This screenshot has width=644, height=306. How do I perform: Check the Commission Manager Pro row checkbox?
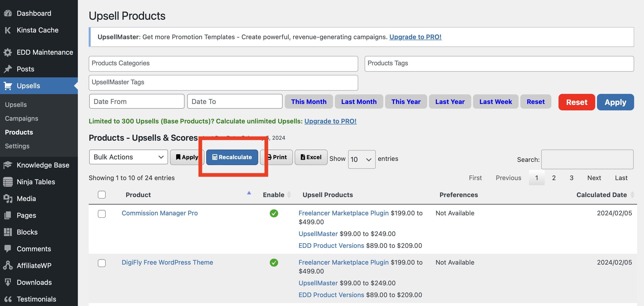click(x=102, y=214)
